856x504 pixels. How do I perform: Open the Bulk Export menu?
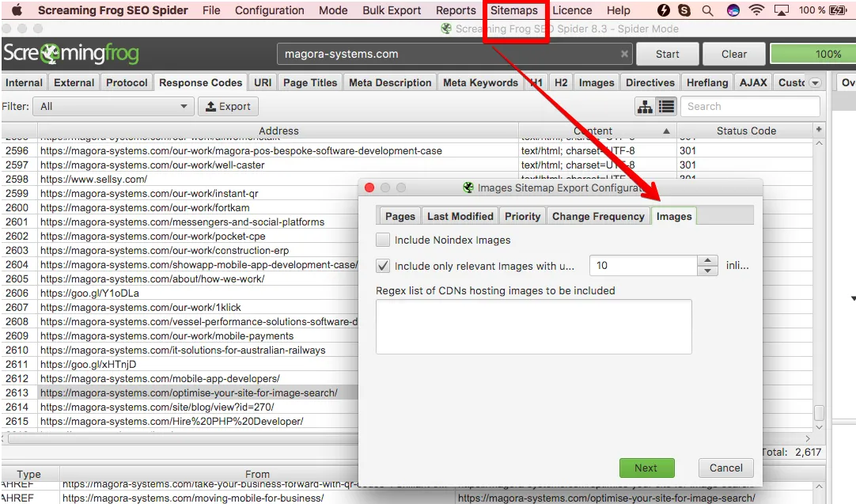[x=392, y=10]
